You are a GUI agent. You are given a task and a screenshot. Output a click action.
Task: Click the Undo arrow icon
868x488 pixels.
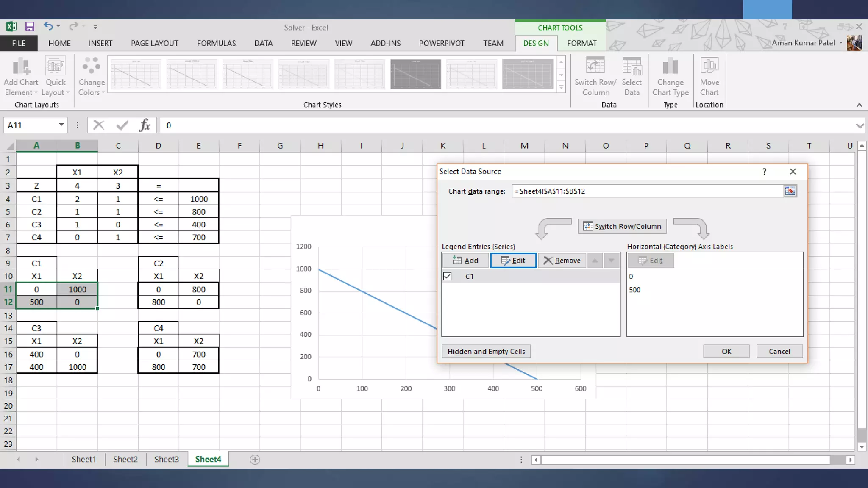coord(48,27)
